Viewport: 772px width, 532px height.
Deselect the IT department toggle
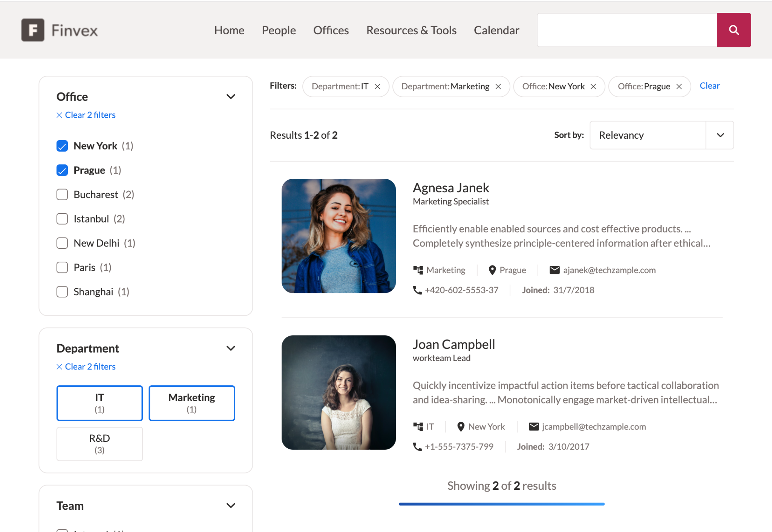pyautogui.click(x=100, y=403)
